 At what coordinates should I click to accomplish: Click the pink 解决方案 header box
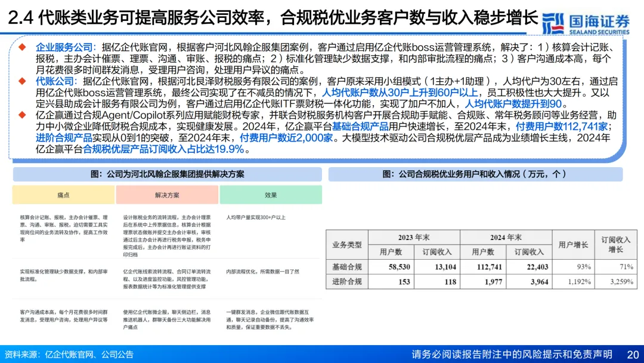pos(167,195)
